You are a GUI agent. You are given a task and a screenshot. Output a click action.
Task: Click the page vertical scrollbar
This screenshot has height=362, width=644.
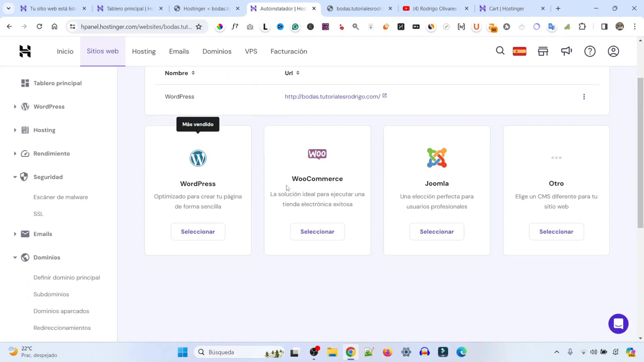click(x=640, y=153)
